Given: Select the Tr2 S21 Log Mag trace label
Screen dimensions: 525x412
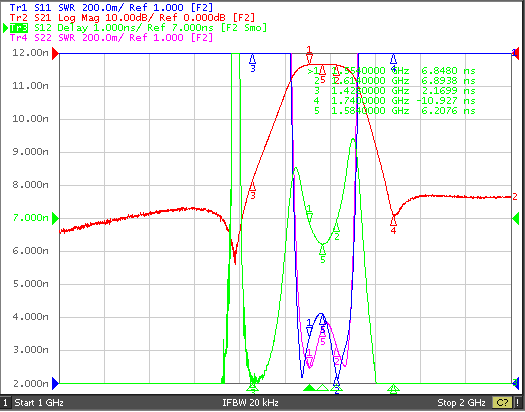Looking at the screenshot, I should pyautogui.click(x=132, y=17).
